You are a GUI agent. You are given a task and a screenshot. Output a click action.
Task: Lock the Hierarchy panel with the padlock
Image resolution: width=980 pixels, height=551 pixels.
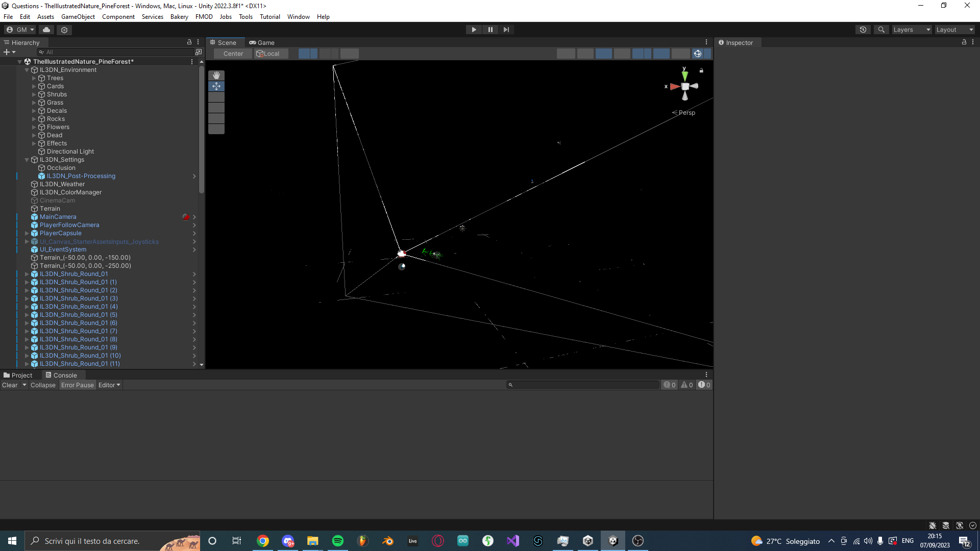click(189, 42)
